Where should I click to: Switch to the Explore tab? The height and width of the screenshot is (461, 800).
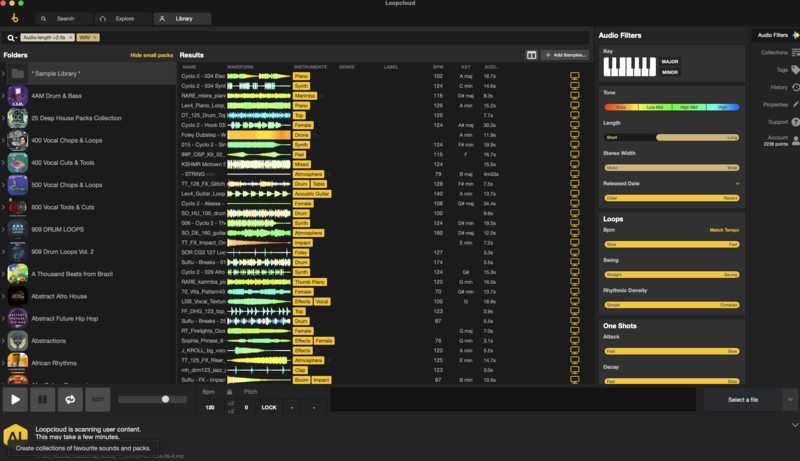(x=123, y=19)
